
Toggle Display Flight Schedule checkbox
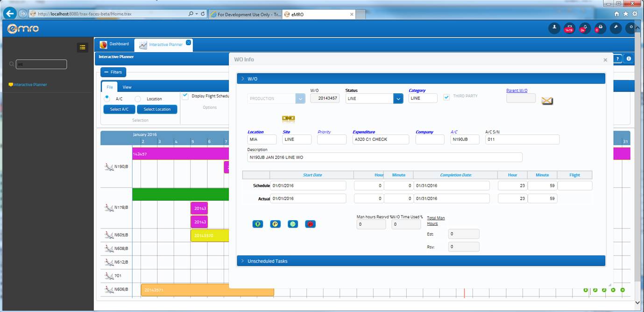pos(185,96)
